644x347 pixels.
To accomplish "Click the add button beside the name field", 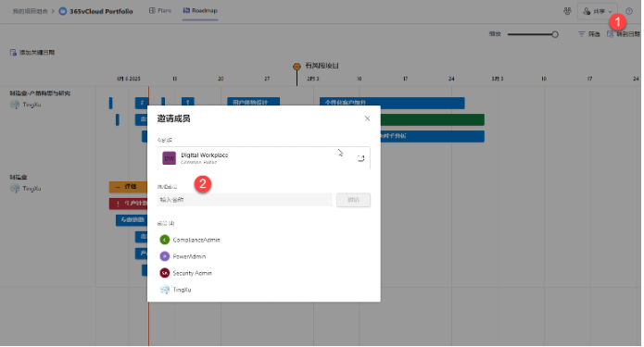I will point(355,200).
